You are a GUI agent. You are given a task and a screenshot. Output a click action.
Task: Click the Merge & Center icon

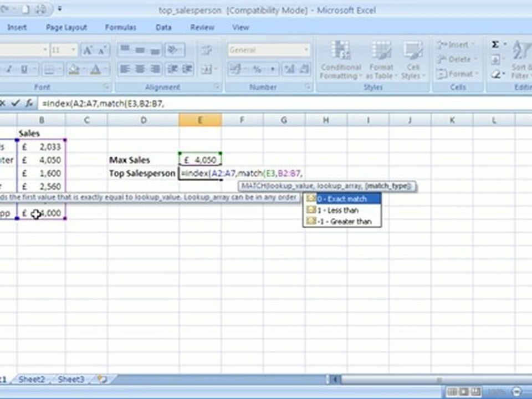point(206,69)
